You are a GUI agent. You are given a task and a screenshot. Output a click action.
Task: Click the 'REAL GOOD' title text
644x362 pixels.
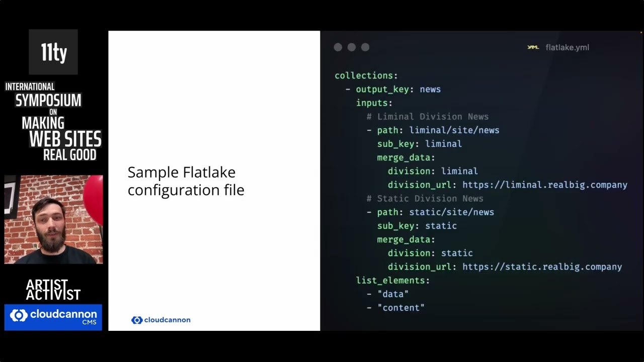(69, 155)
